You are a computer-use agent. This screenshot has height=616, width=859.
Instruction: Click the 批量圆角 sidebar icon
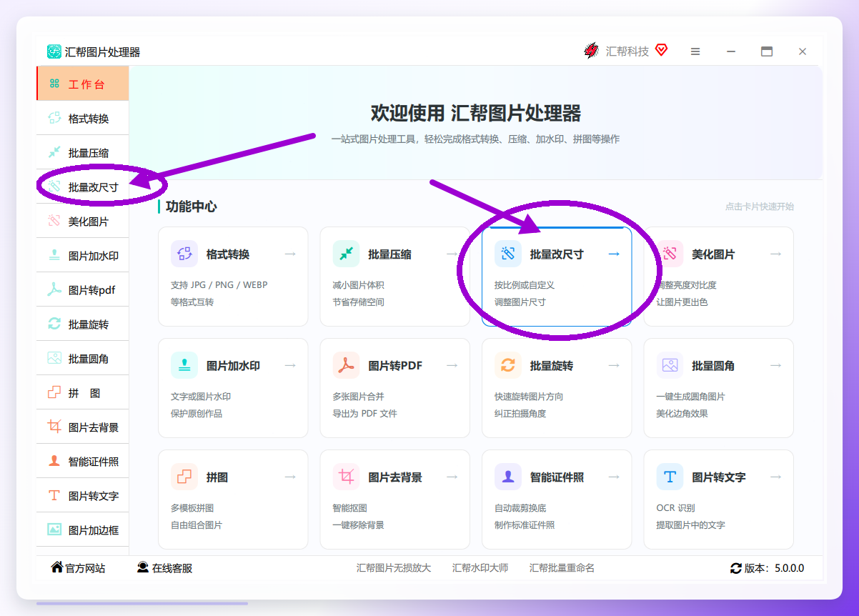pyautogui.click(x=54, y=359)
